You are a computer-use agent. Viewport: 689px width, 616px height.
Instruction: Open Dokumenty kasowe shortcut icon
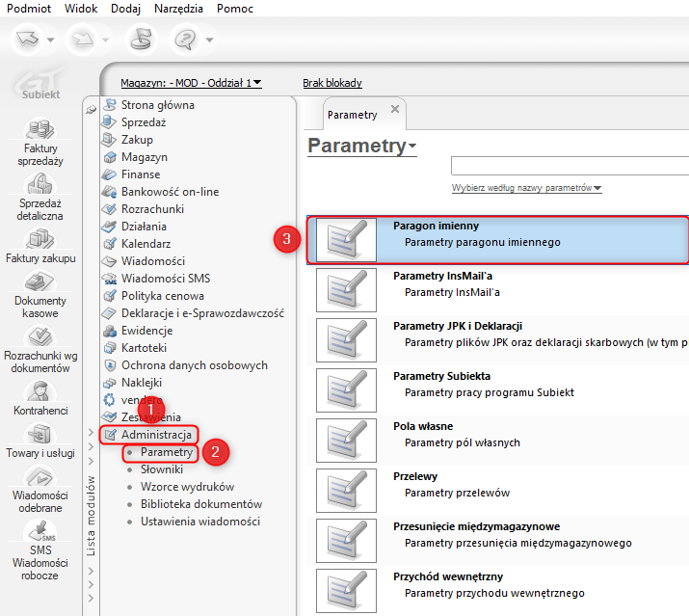coord(40,283)
